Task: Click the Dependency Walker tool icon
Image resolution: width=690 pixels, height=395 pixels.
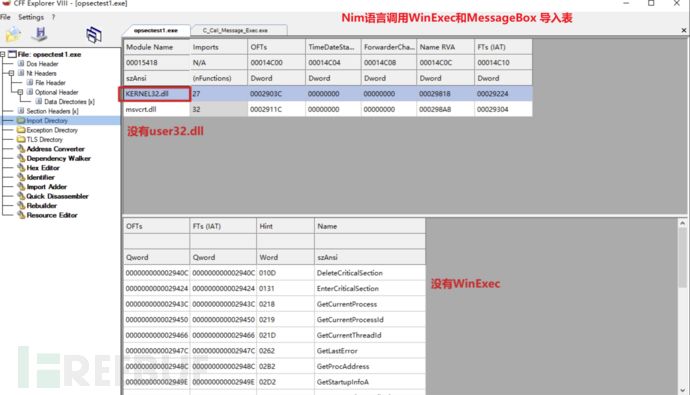Action: tap(21, 158)
